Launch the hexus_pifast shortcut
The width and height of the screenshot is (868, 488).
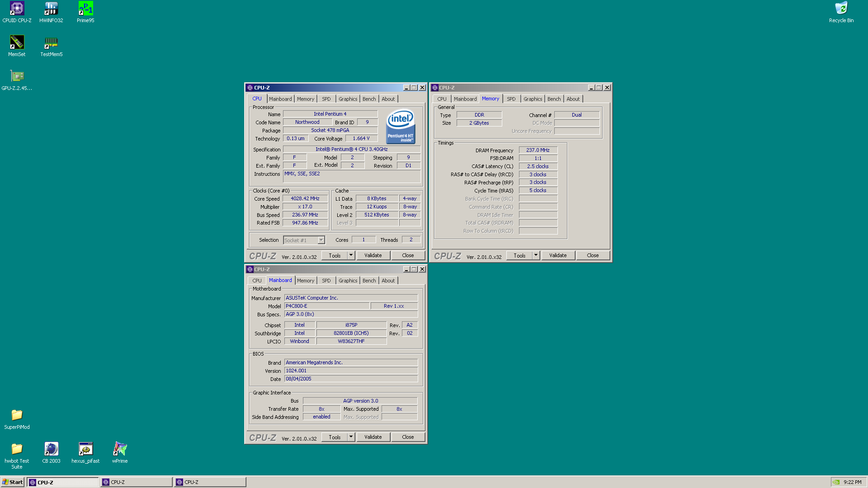85,453
